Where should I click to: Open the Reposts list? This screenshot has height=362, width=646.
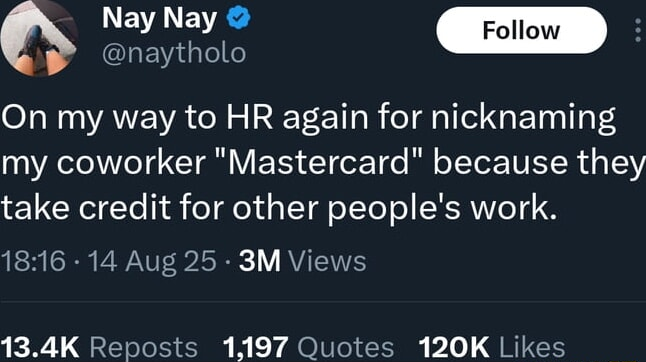143,348
